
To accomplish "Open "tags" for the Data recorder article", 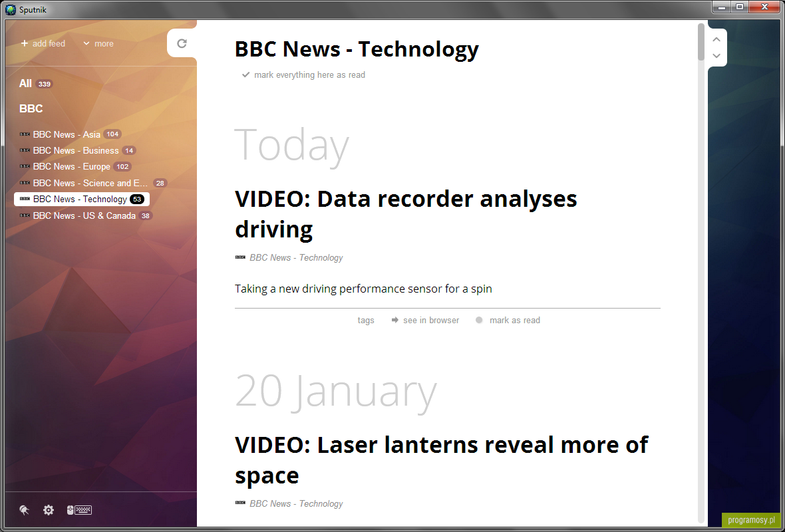I will pos(366,321).
